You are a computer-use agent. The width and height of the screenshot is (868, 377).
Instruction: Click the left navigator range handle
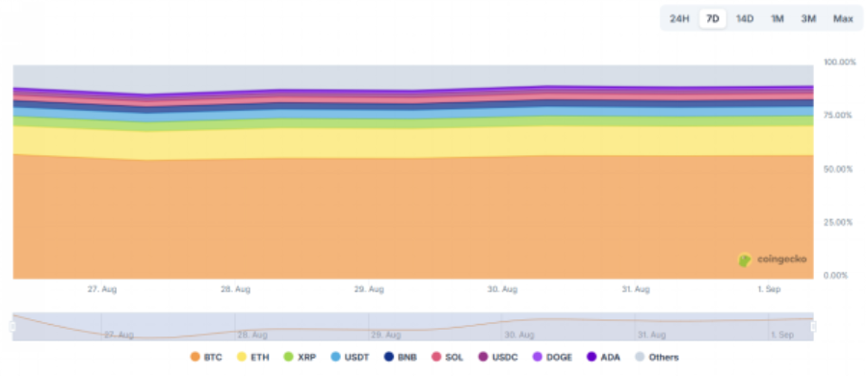click(13, 327)
